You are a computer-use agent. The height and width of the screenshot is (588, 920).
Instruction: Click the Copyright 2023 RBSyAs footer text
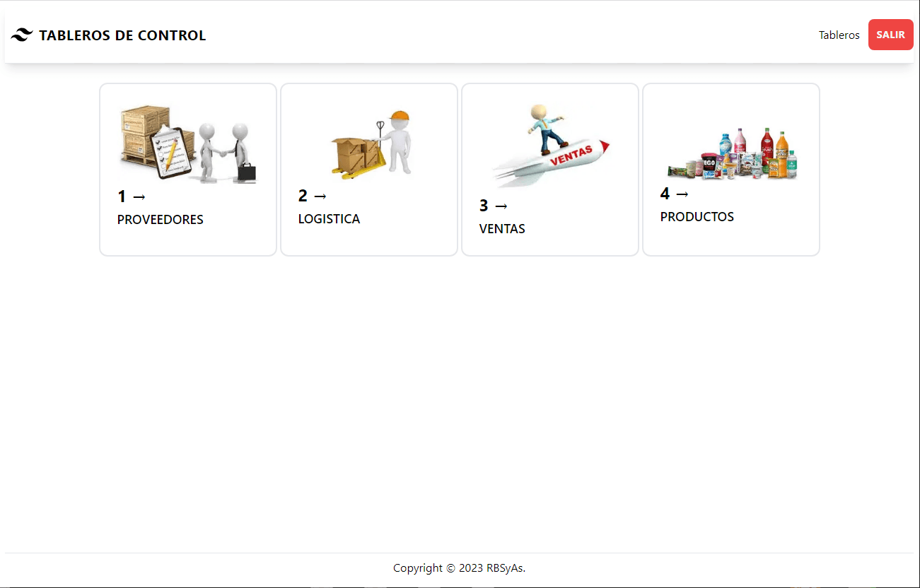click(460, 568)
